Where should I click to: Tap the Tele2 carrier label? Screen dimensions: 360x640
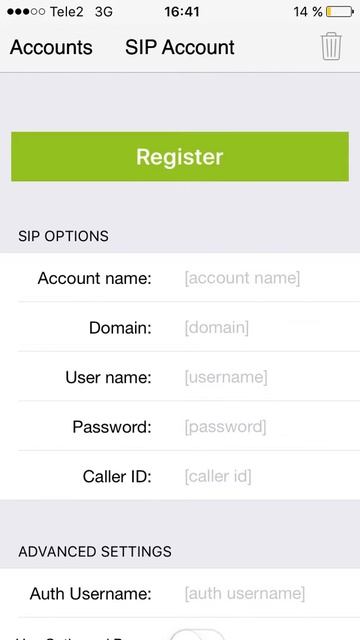tap(67, 12)
